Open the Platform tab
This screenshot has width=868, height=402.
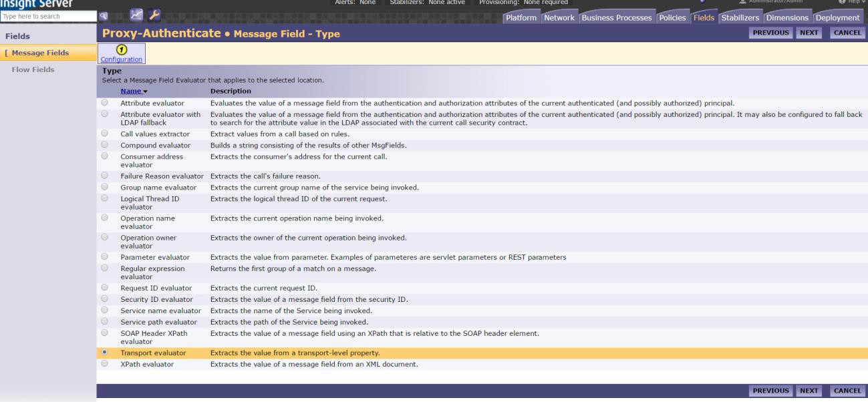pos(521,18)
